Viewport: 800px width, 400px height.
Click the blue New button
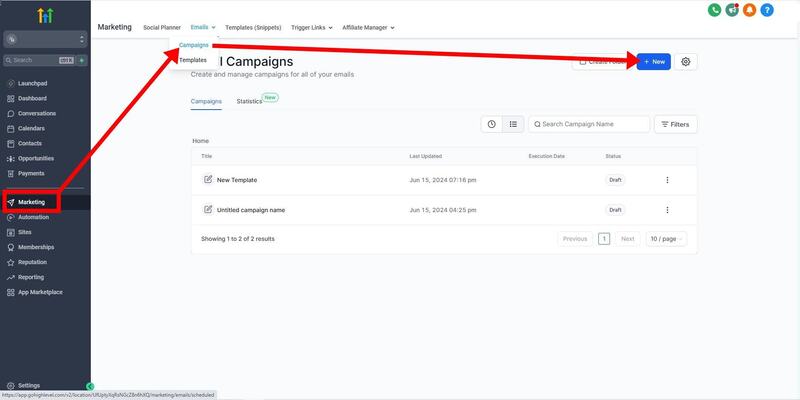point(654,62)
